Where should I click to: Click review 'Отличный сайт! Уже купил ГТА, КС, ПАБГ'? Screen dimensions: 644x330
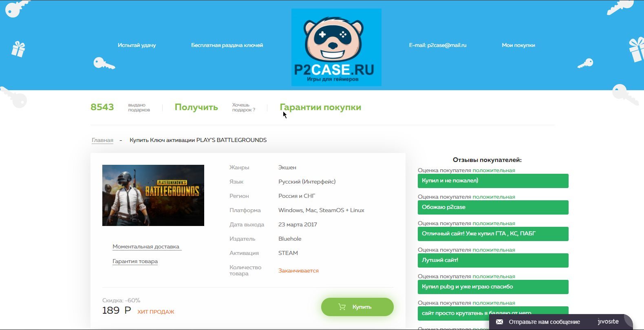[x=493, y=234]
